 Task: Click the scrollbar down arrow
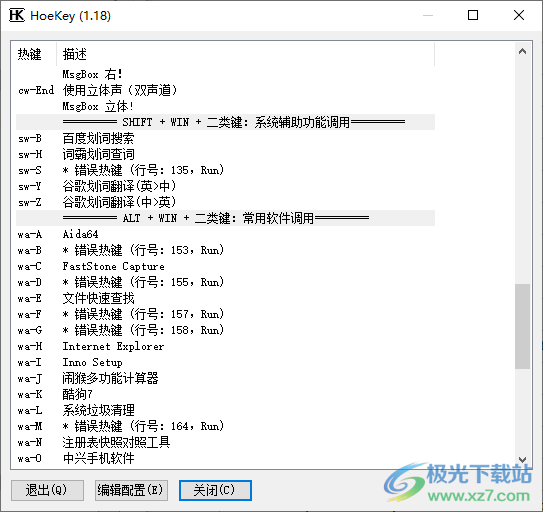[522, 459]
